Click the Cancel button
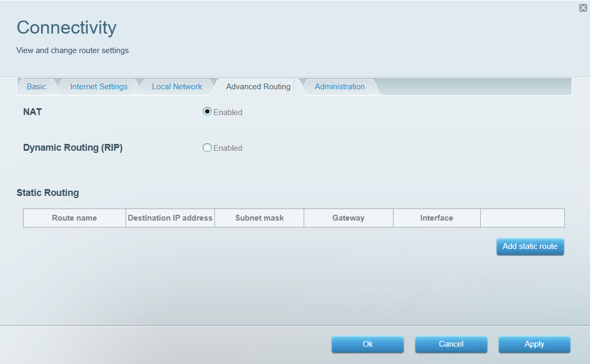 451,344
